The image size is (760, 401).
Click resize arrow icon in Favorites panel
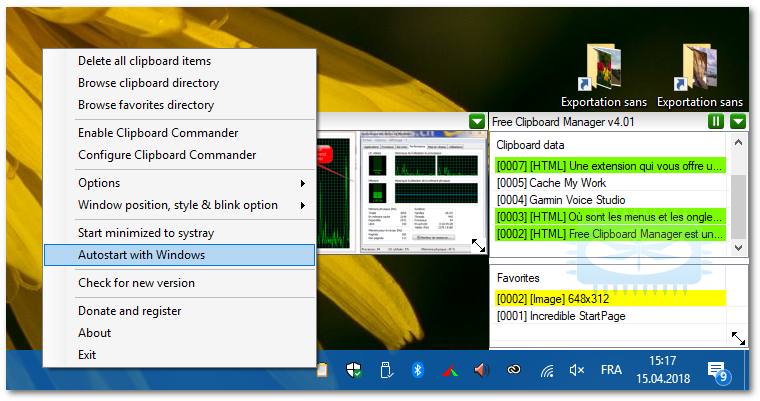[x=738, y=338]
